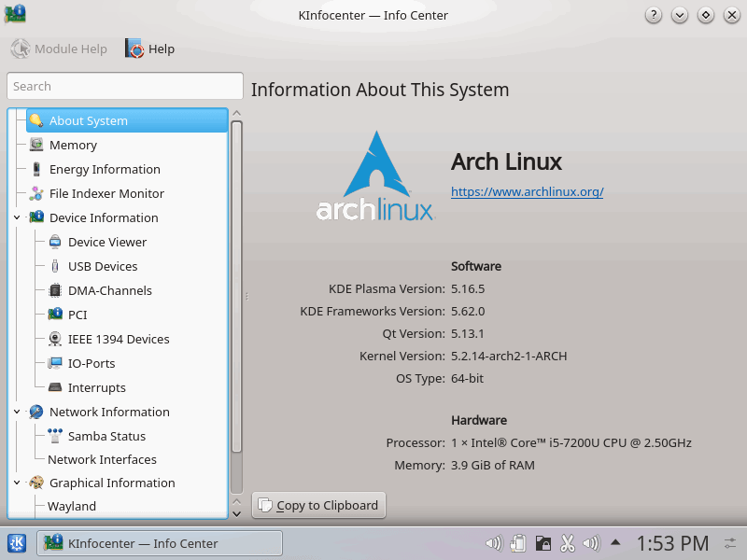The height and width of the screenshot is (560, 747).
Task: Open the Module Help toolbar item
Action: (59, 49)
